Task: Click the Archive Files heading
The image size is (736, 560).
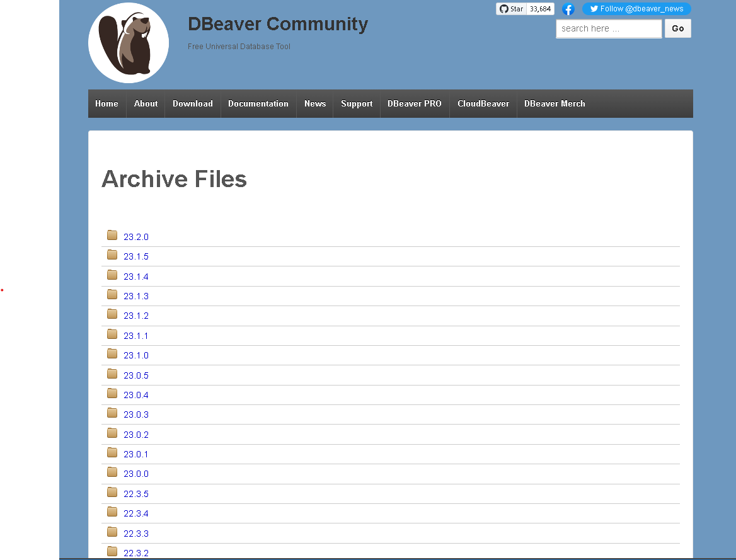Action: tap(174, 179)
